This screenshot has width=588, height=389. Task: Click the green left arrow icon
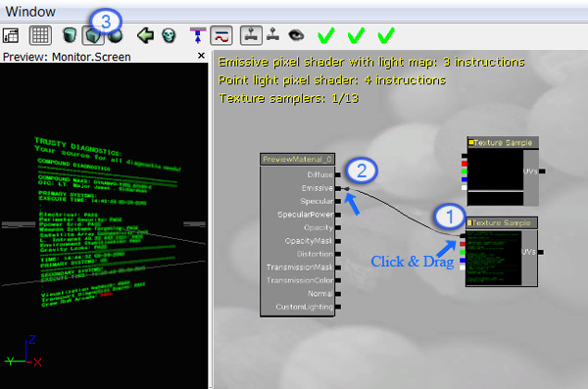tap(145, 35)
